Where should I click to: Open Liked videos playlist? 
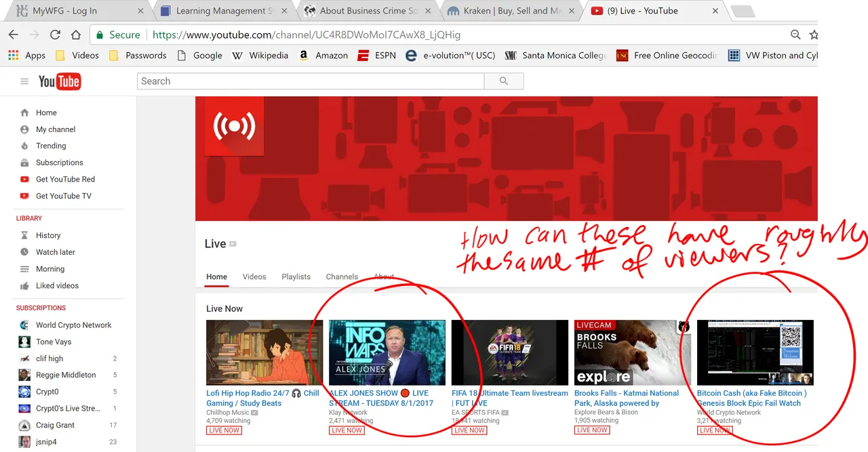click(57, 285)
